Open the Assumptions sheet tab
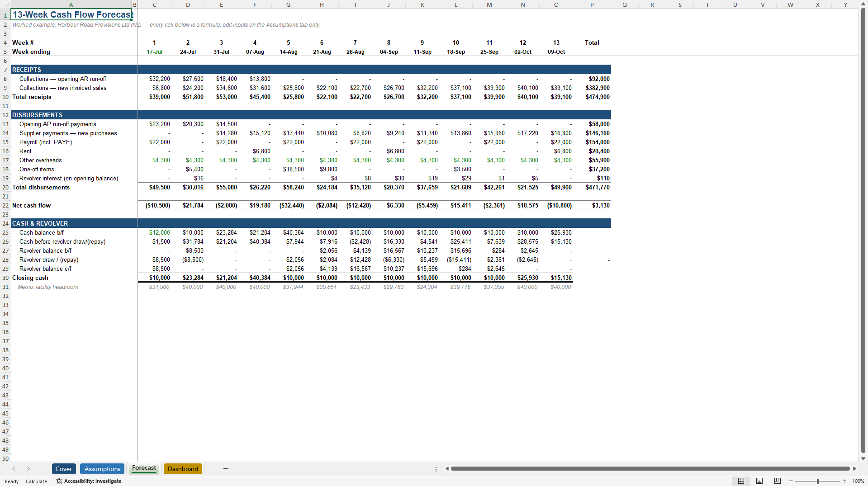The width and height of the screenshot is (868, 486). 103,469
